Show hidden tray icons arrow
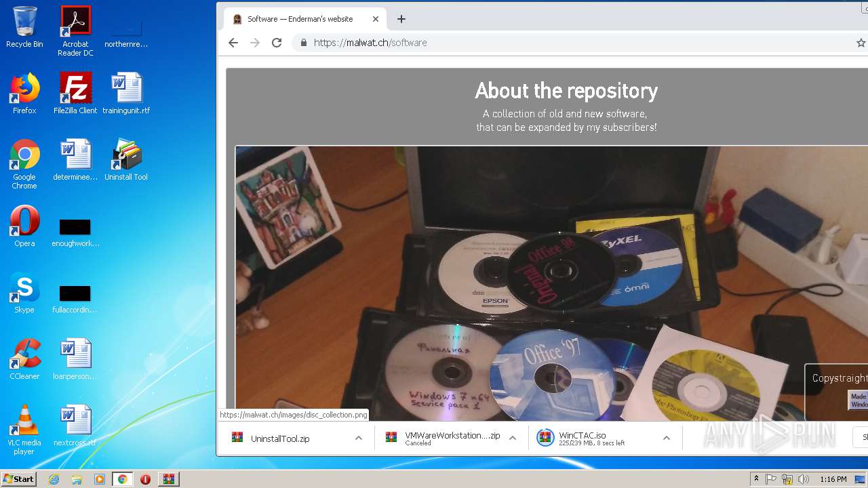This screenshot has height=488, width=868. tap(756, 479)
